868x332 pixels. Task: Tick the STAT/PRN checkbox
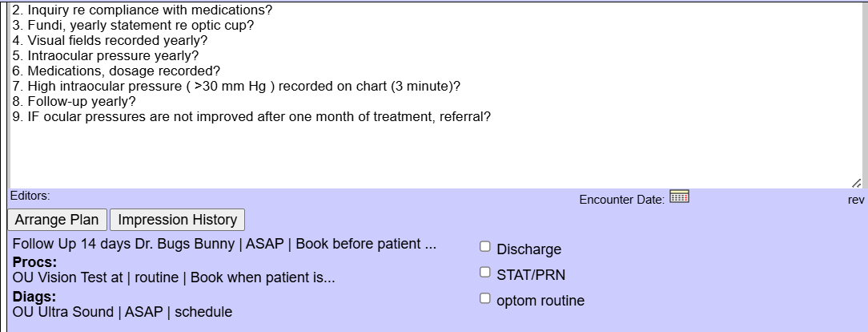click(x=485, y=272)
